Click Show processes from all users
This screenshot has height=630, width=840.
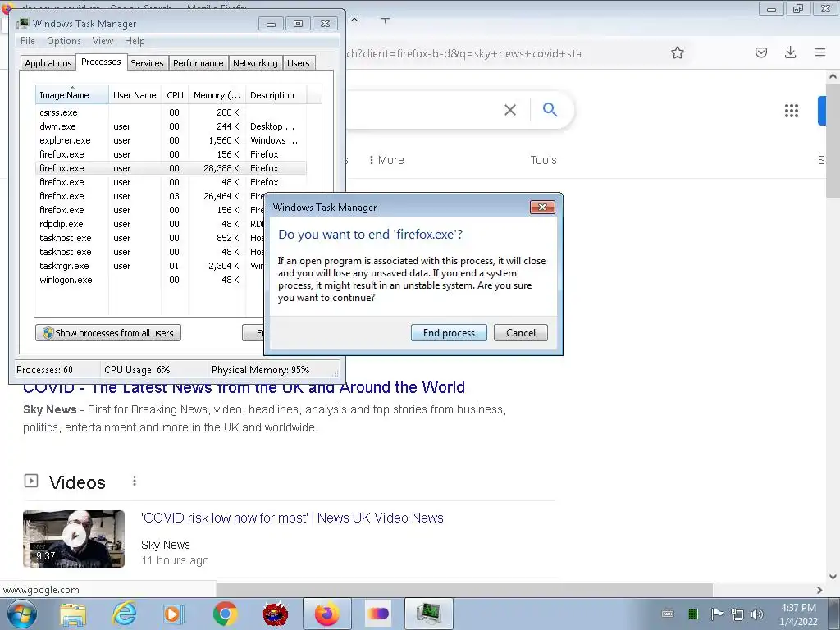tap(108, 333)
